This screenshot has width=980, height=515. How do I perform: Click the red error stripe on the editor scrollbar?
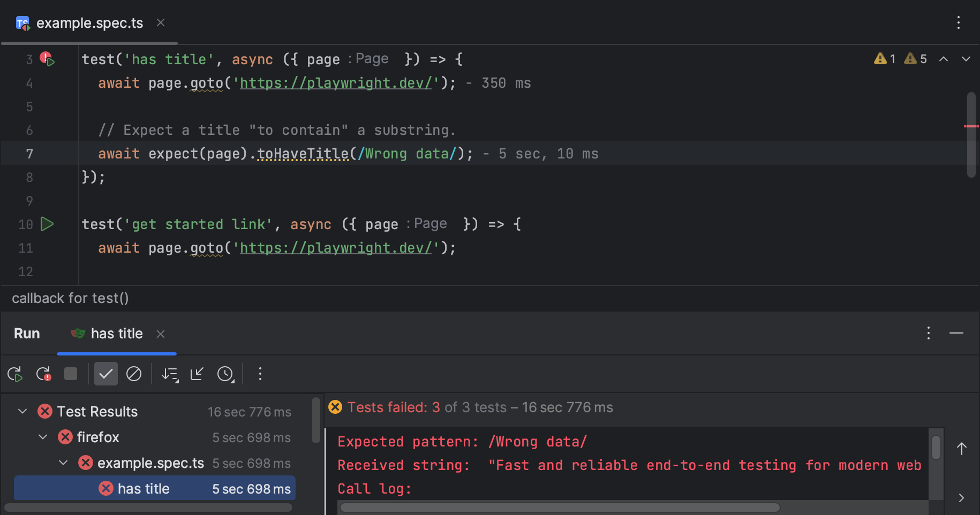click(x=971, y=126)
